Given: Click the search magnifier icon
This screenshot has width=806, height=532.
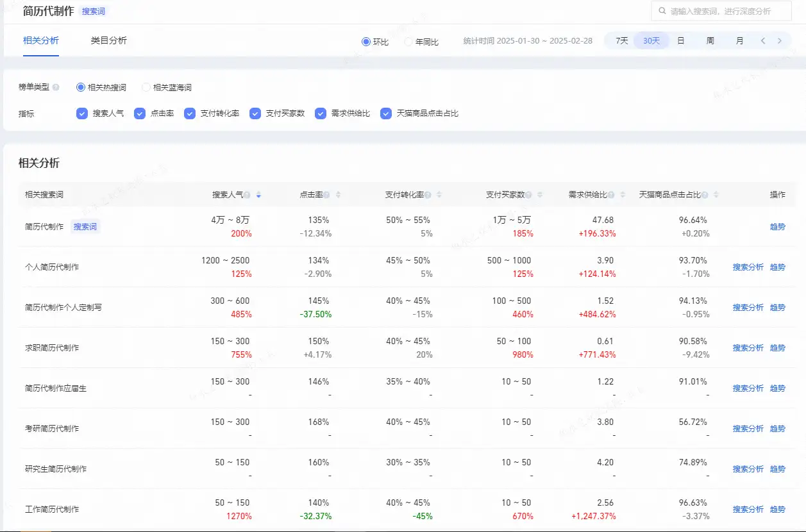Looking at the screenshot, I should pos(662,12).
